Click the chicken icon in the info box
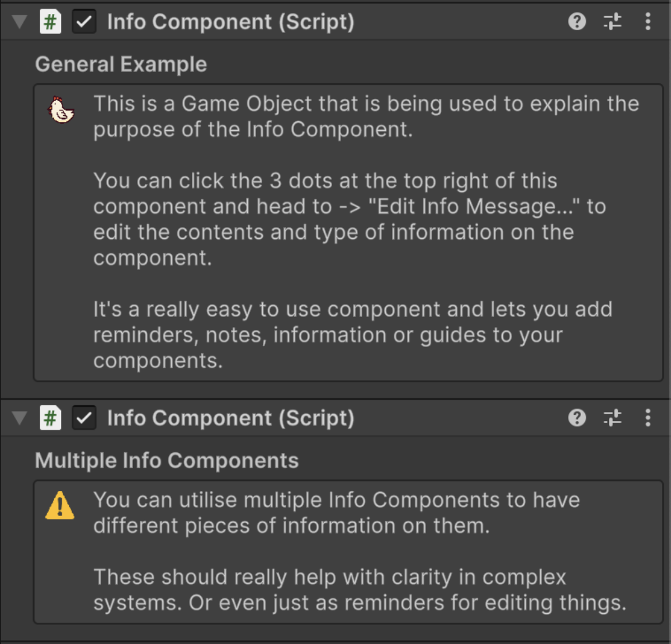671x644 pixels. (60, 110)
